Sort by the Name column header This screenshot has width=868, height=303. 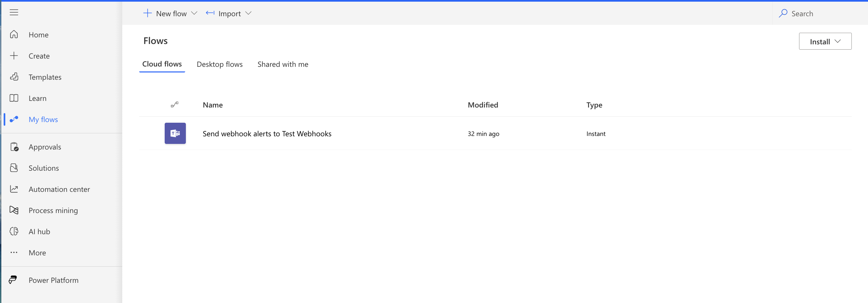click(x=213, y=105)
